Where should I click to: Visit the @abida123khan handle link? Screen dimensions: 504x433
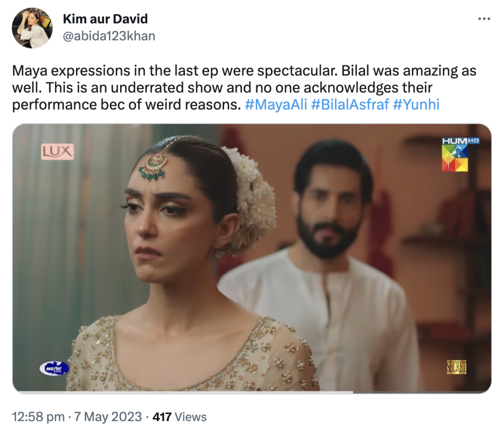pos(109,35)
